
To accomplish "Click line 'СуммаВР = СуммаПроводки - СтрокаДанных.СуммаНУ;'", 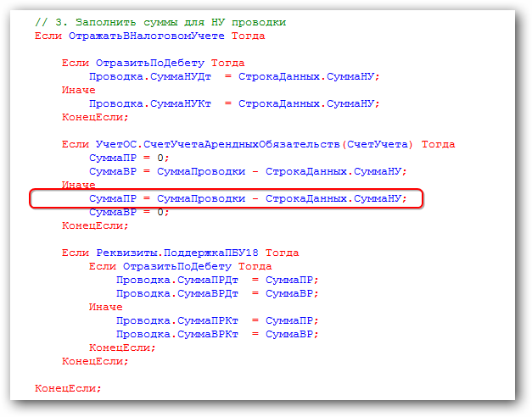I will [x=248, y=171].
